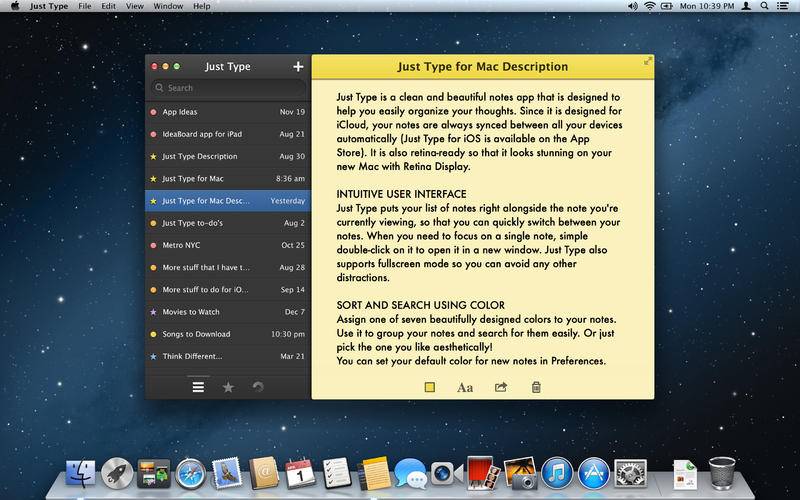Image resolution: width=800 pixels, height=500 pixels.
Task: Filter starred notes with star icon
Action: click(228, 387)
